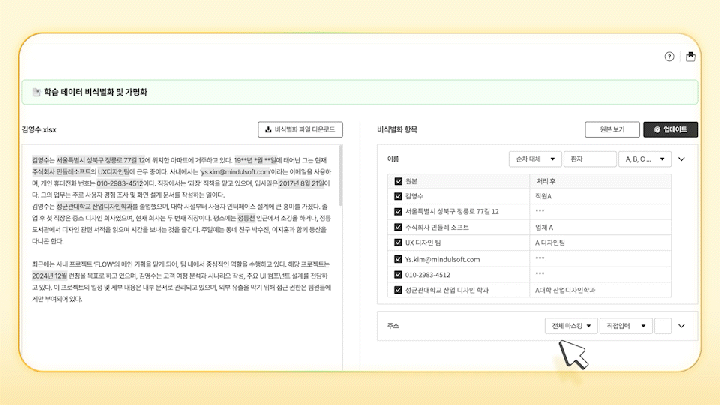This screenshot has height=405, width=720.
Task: Uncheck the UX 디자인 팀 row checkbox
Action: 398,242
